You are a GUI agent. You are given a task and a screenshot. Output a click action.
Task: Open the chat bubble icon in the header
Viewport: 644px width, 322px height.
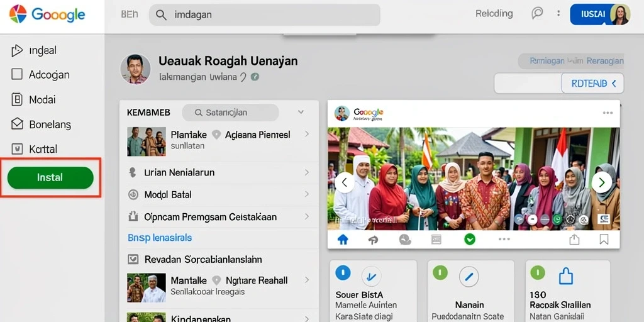(x=537, y=14)
